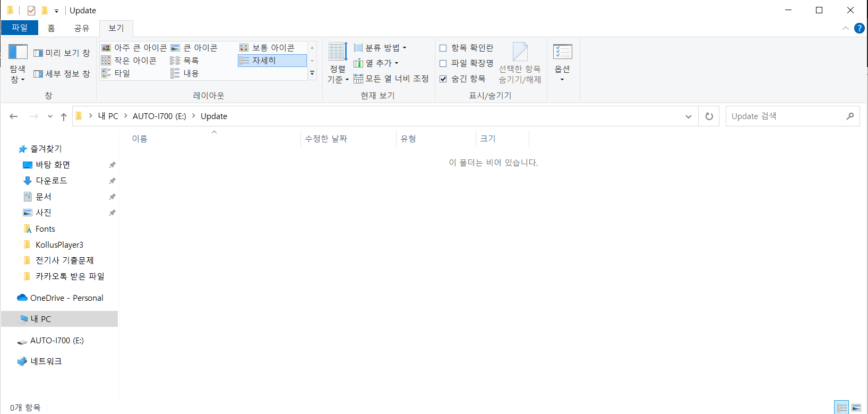Viewport: 868px width, 414px height.
Task: Open the sort by (정렬 기준) dropdown
Action: [x=338, y=63]
